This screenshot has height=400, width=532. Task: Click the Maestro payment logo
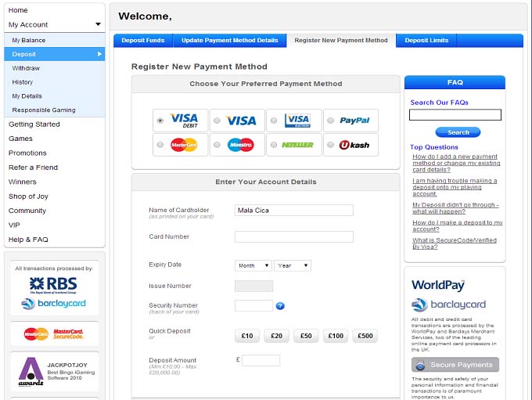pos(241,145)
